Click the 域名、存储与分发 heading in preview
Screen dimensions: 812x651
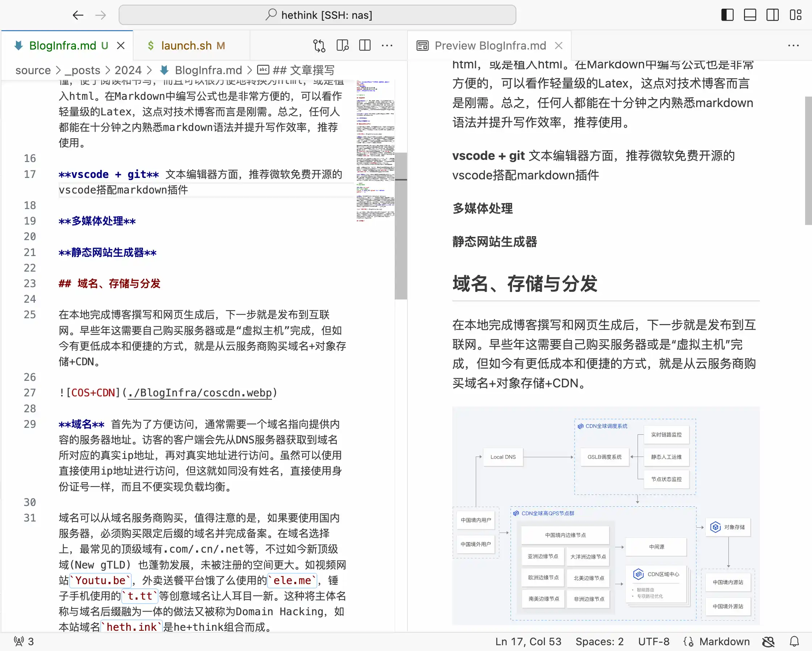tap(525, 284)
